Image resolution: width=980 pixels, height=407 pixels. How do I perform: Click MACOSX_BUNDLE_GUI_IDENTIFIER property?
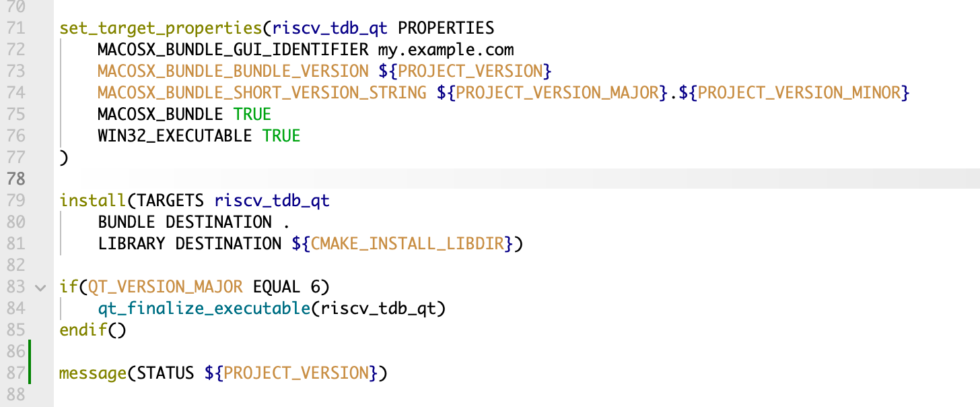[233, 50]
